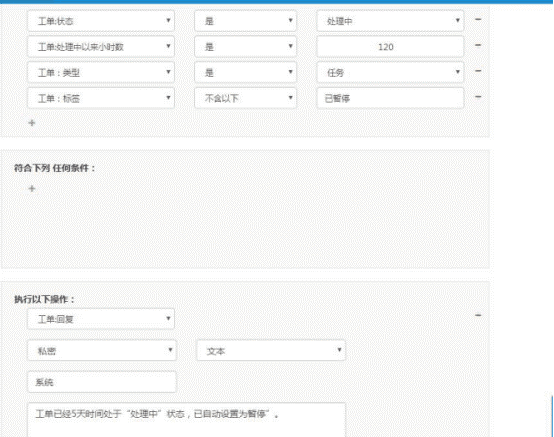Open the 处理中 value dropdown
The width and height of the screenshot is (554, 437).
390,21
